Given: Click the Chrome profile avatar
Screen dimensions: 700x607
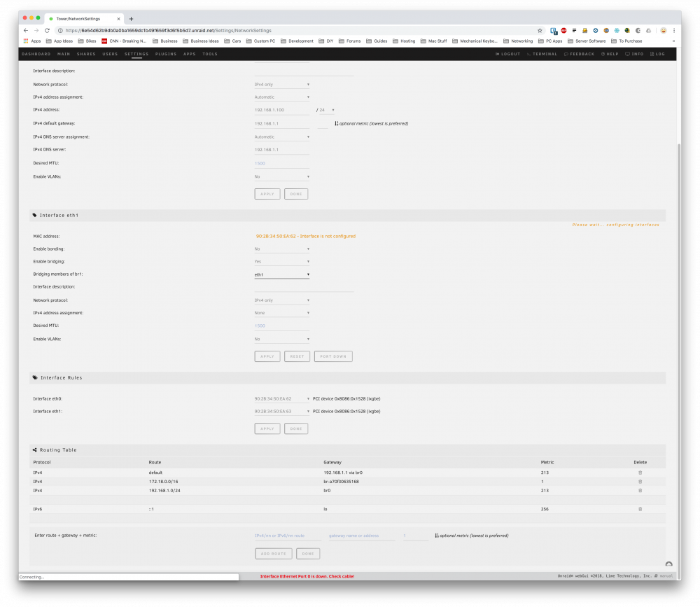Looking at the screenshot, I should coord(664,30).
